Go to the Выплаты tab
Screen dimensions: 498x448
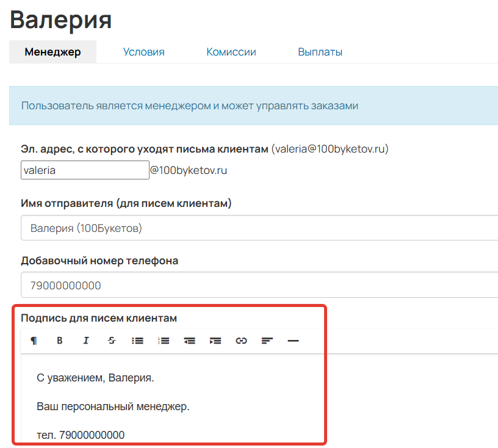(x=320, y=52)
